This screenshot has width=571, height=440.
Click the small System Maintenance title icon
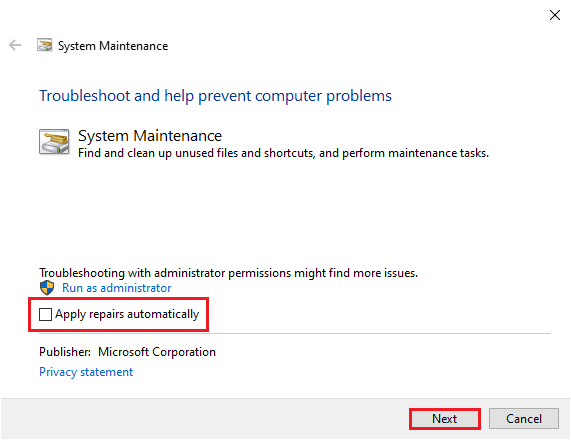(x=44, y=45)
